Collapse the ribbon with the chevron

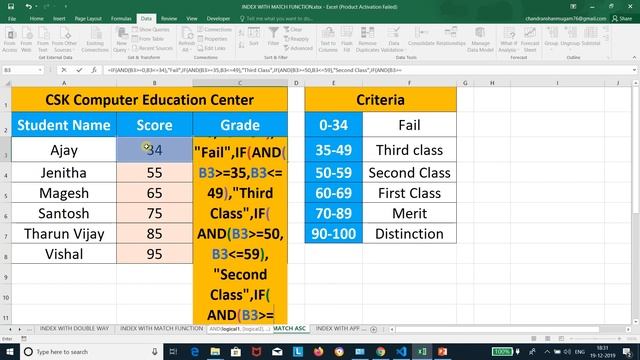pos(634,58)
